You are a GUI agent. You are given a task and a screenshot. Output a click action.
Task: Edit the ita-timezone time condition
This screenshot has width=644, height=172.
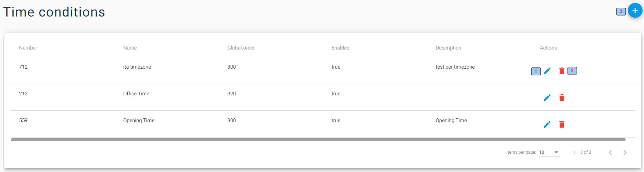click(x=547, y=71)
